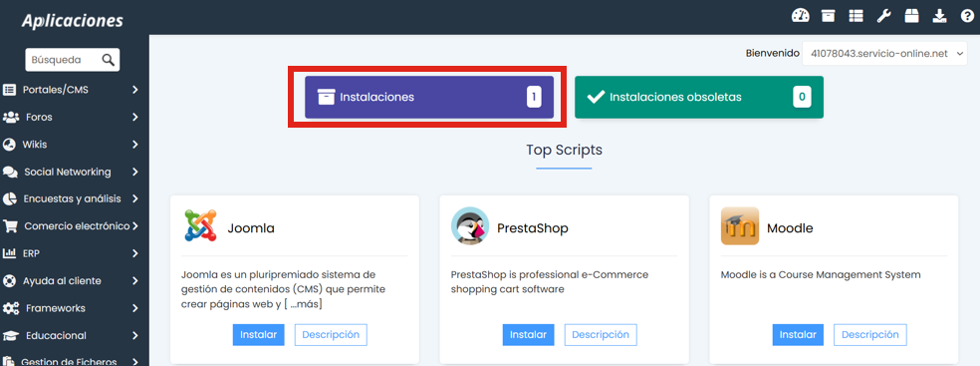This screenshot has width=980, height=366.
Task: Expand the '…más' link in Joomla description
Action: pyautogui.click(x=302, y=305)
